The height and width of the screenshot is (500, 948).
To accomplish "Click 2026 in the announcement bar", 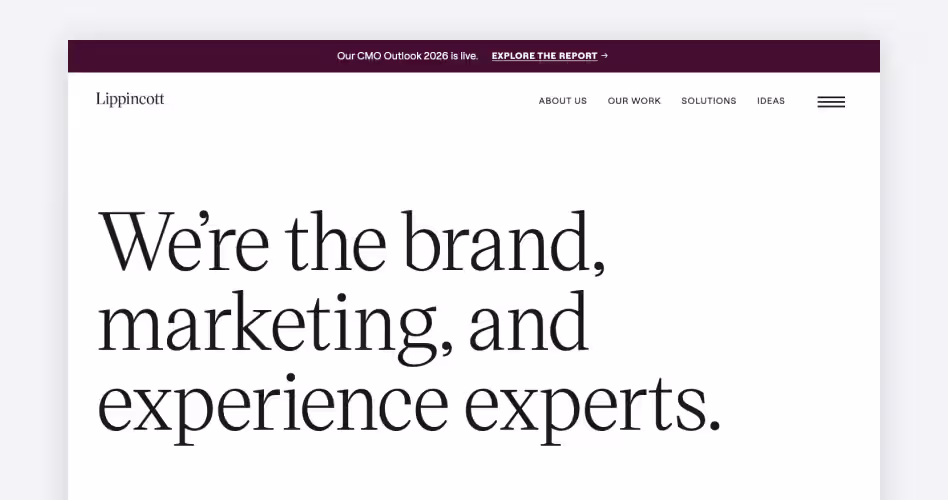I will point(436,56).
